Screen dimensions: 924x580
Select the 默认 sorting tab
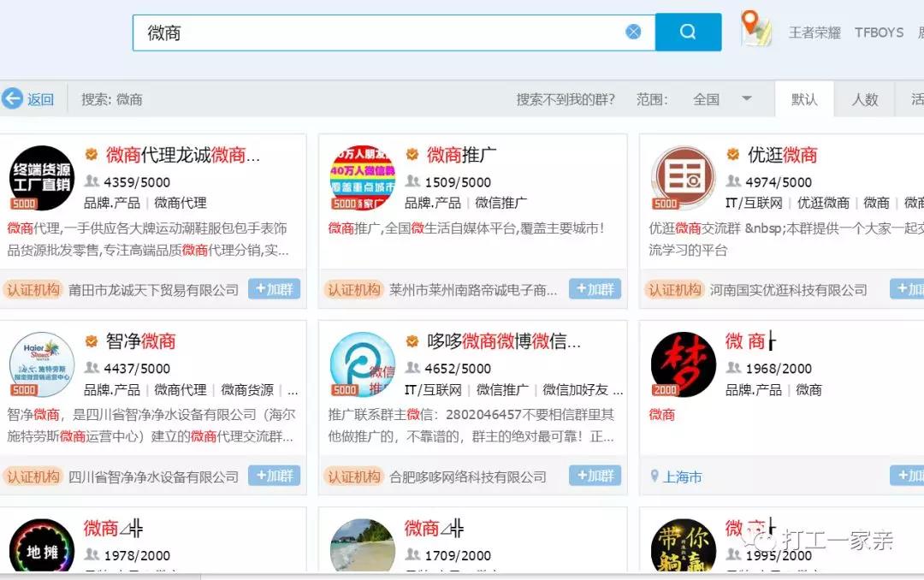point(804,98)
